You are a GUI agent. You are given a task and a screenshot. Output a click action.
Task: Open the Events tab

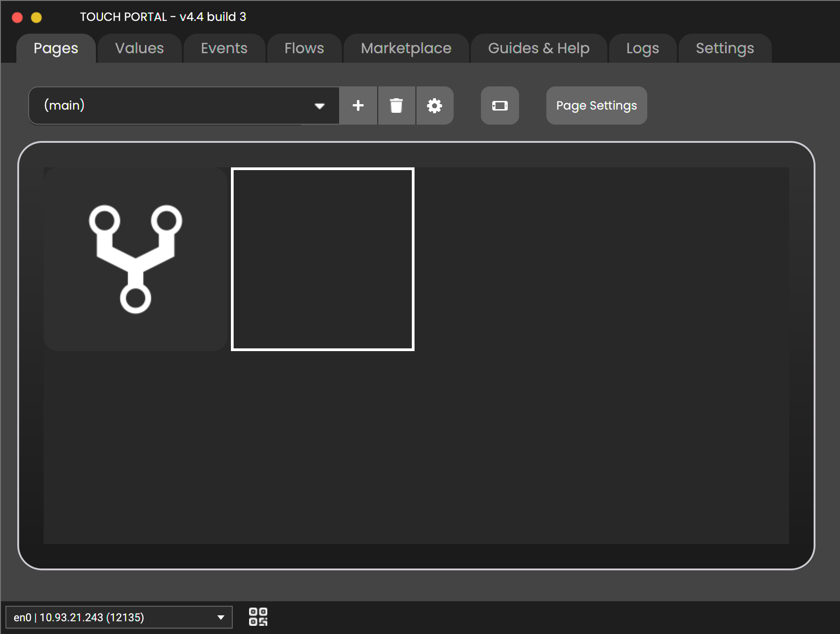pos(224,48)
